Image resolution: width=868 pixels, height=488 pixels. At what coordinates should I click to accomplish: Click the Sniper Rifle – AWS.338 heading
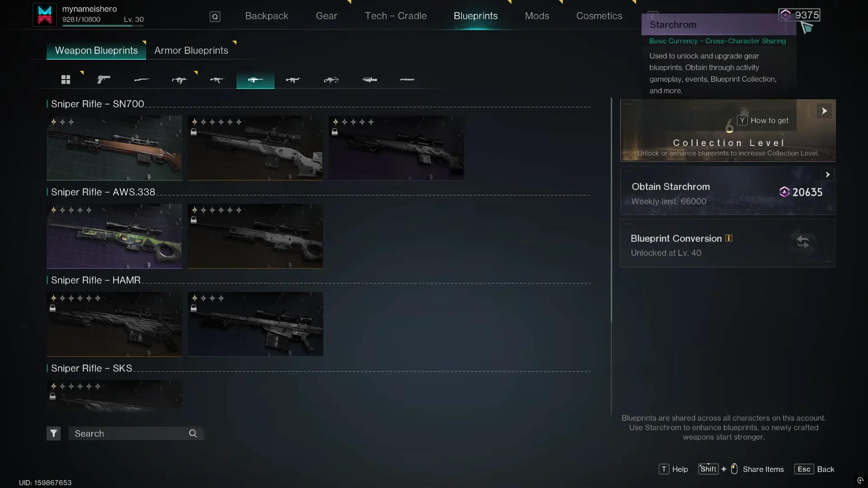(103, 192)
